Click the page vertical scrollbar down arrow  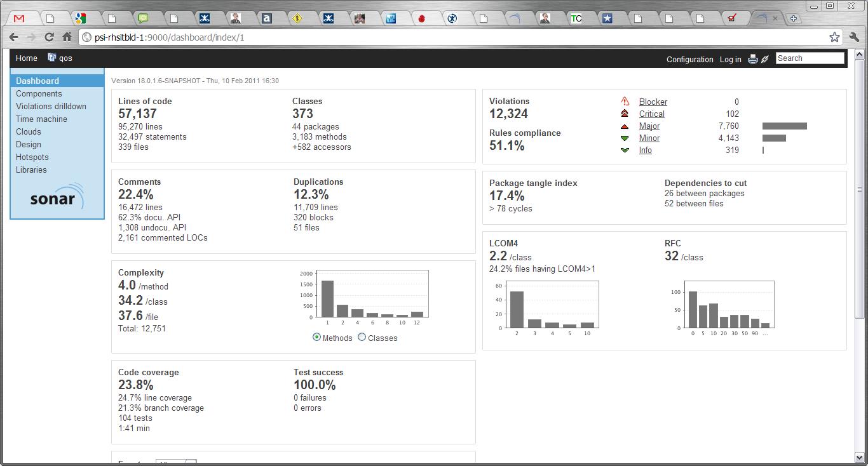pyautogui.click(x=860, y=457)
